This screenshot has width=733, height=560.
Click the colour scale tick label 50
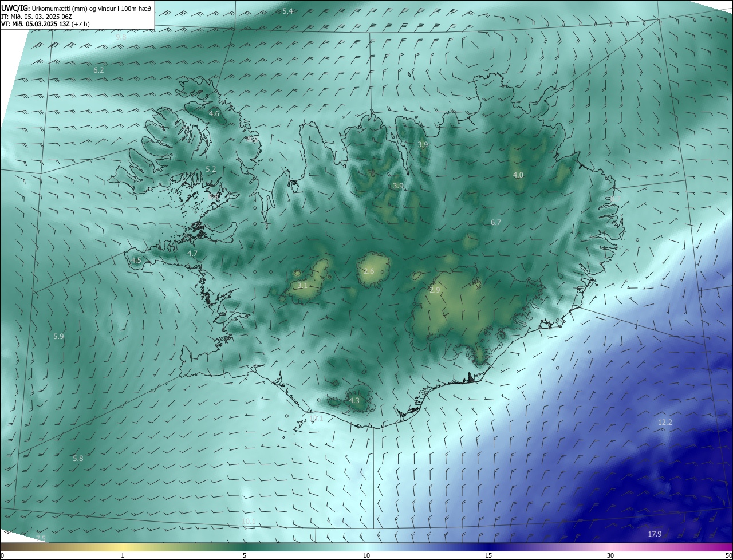[729, 555]
